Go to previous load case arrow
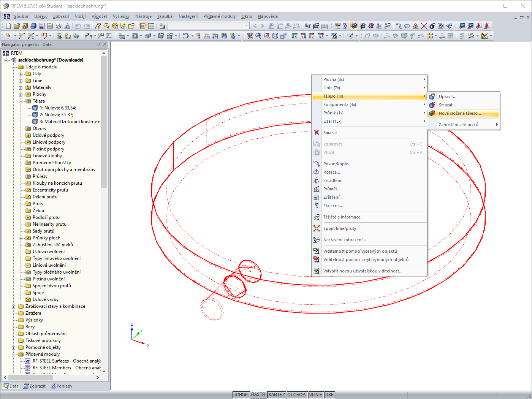This screenshot has height=399, width=532. (x=255, y=26)
